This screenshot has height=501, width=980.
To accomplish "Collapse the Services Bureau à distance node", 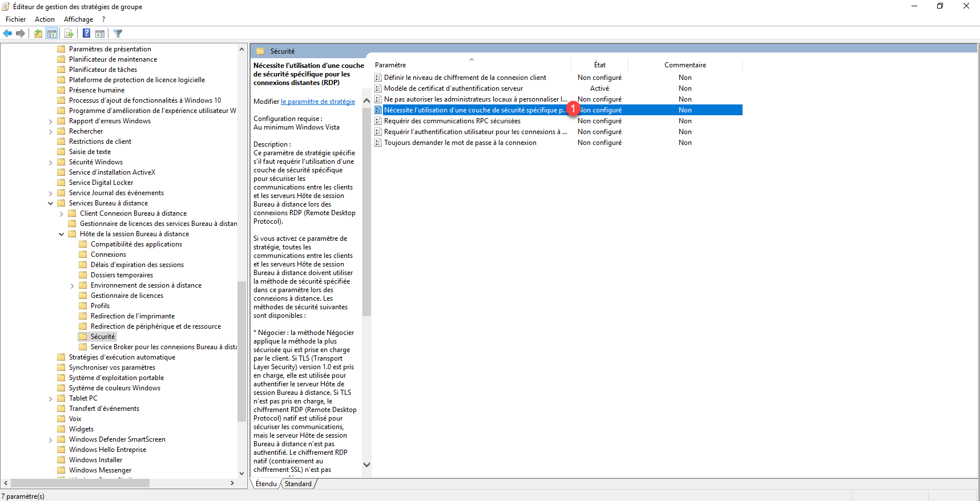I will point(50,203).
